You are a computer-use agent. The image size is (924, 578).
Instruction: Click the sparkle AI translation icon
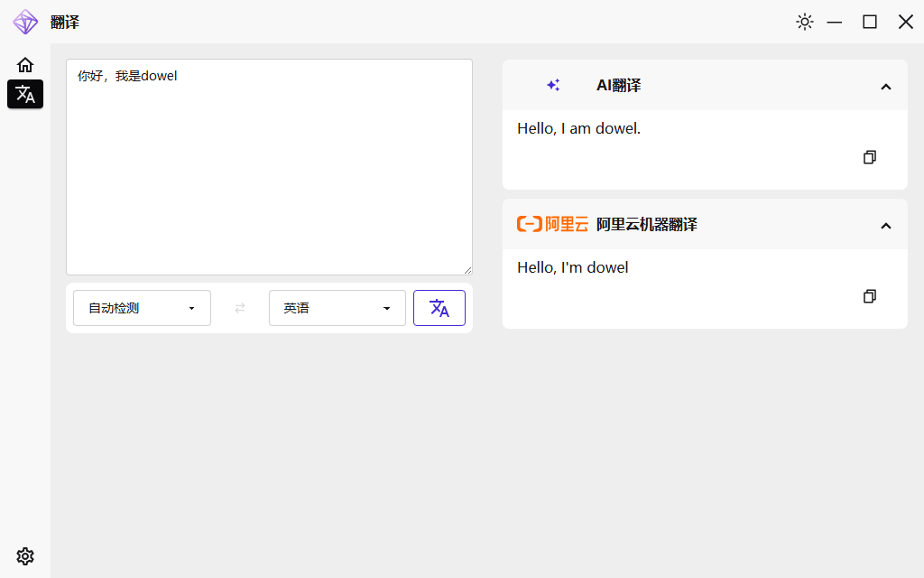(x=553, y=85)
